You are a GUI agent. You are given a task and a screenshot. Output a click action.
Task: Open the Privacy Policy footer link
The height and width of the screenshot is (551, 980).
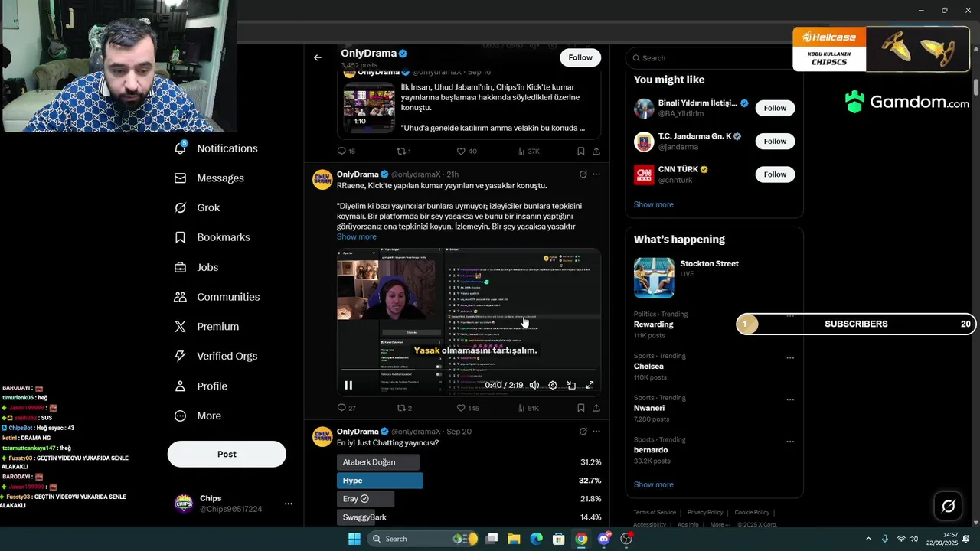(705, 512)
